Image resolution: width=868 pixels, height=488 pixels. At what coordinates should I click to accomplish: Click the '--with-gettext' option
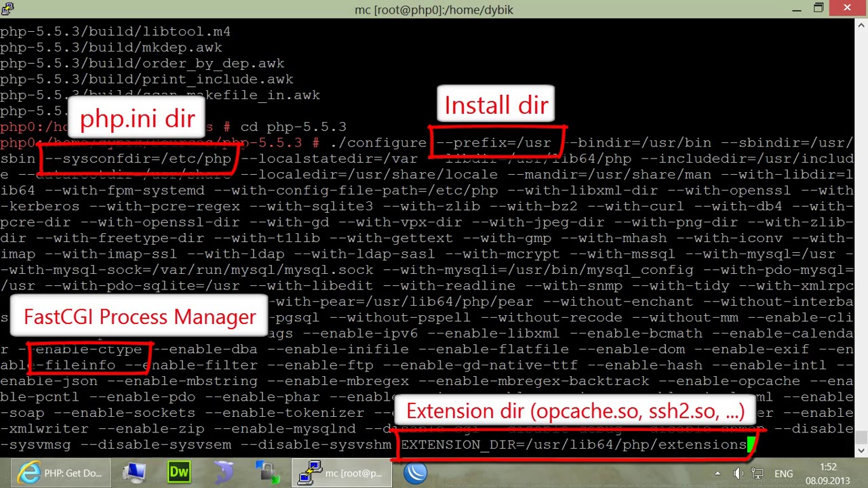point(391,239)
